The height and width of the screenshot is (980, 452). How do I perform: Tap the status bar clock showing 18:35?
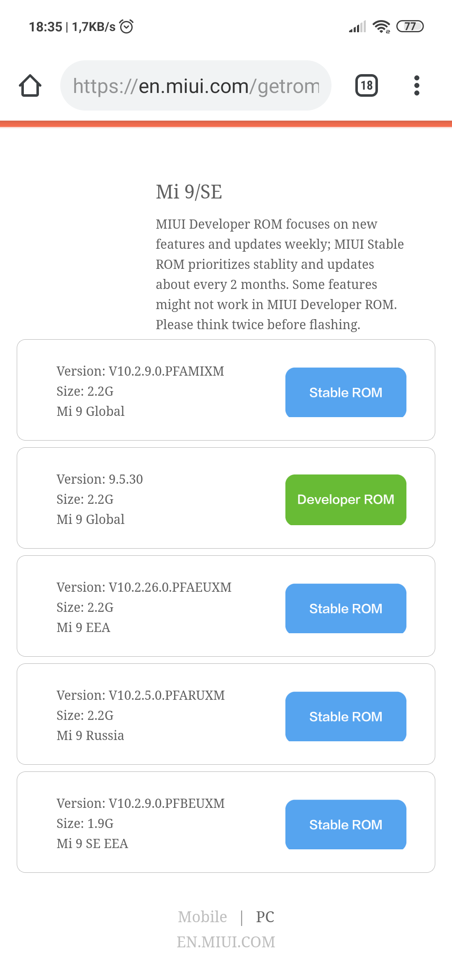(x=45, y=27)
